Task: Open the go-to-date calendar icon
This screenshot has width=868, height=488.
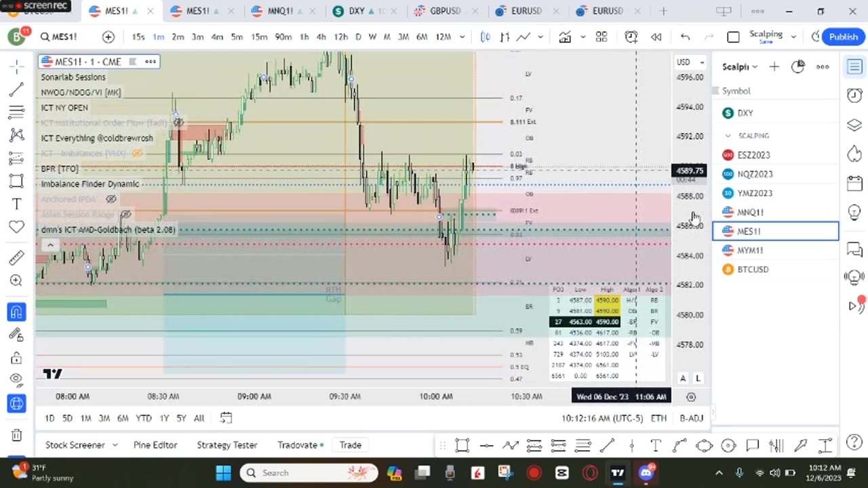Action: (226, 418)
